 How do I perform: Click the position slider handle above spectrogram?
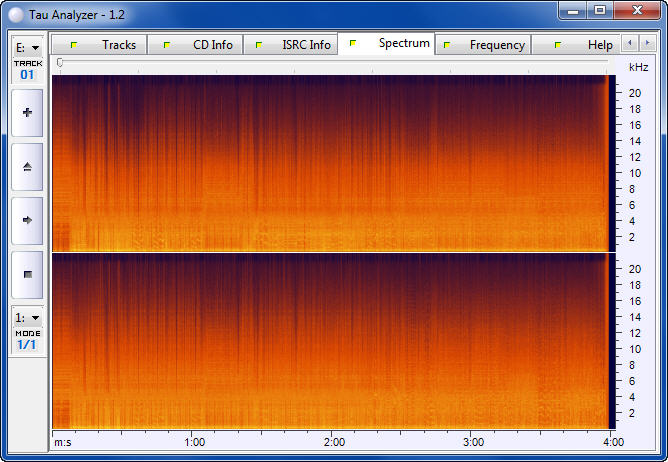pos(60,63)
